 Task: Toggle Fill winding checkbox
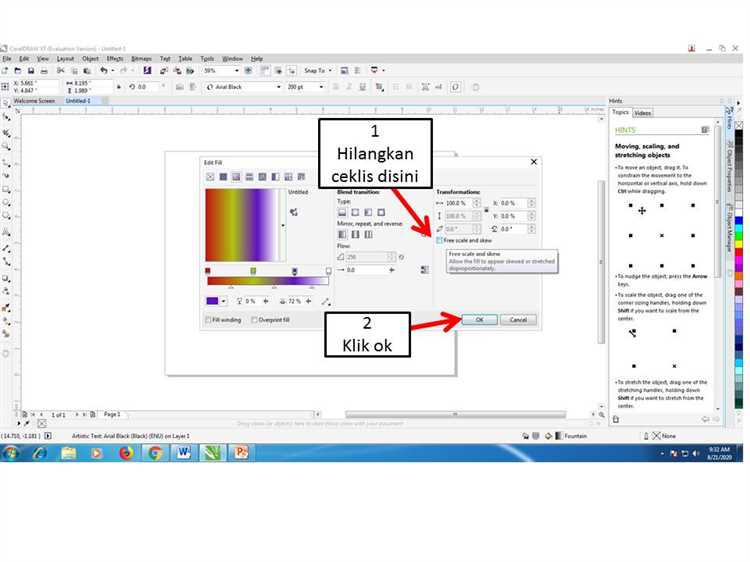tap(208, 320)
